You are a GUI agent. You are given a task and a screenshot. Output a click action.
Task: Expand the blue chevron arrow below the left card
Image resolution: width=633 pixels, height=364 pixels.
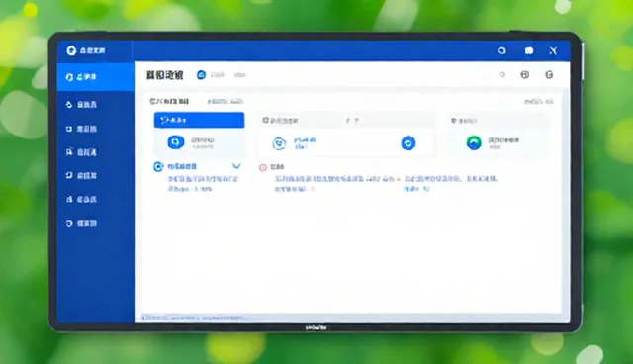point(236,166)
